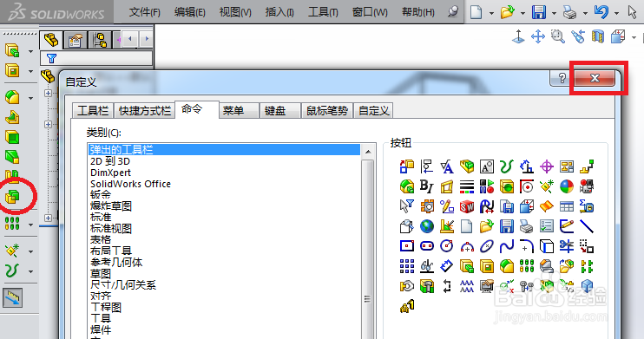The height and width of the screenshot is (339, 644).
Task: Click the fillet icon in the left toolbar
Action: pyautogui.click(x=12, y=97)
